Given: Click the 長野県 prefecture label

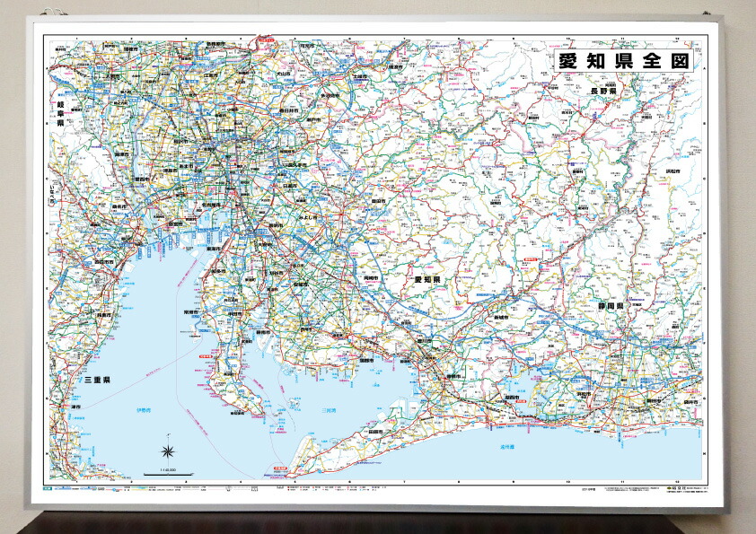Looking at the screenshot, I should (x=602, y=92).
